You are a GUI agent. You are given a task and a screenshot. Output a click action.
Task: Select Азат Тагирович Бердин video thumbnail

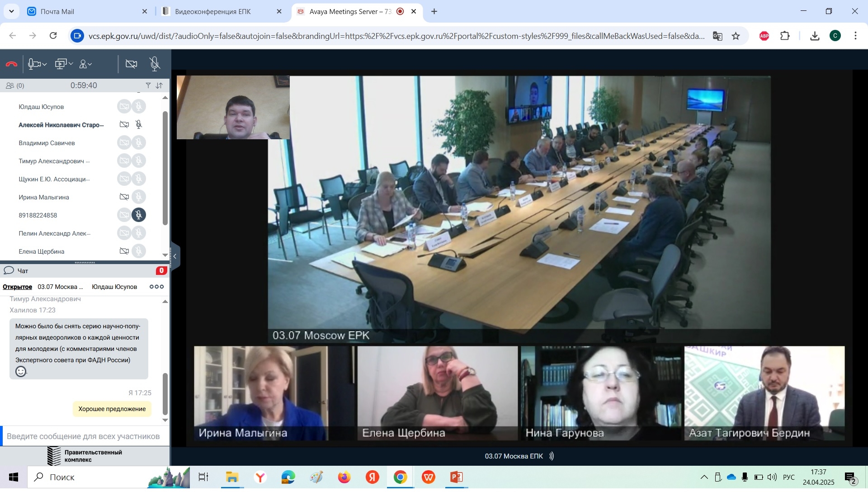coord(764,393)
